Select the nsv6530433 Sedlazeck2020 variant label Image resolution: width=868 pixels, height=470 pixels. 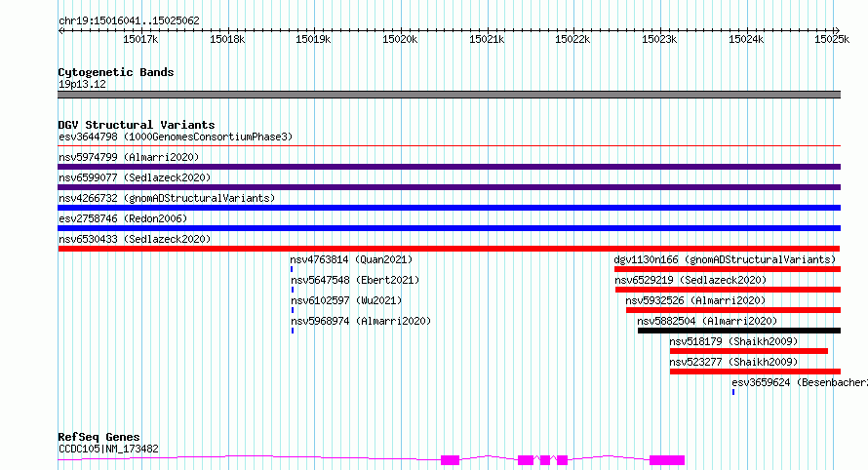tap(135, 239)
